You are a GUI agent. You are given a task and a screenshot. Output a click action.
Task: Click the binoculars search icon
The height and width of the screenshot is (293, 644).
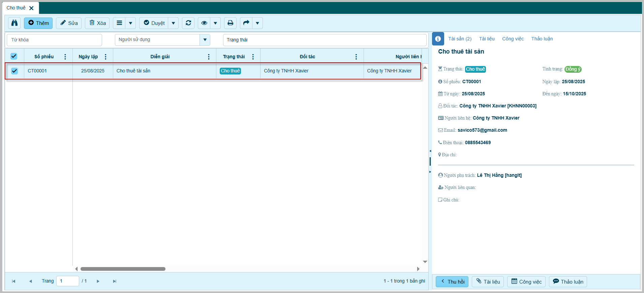(x=14, y=23)
